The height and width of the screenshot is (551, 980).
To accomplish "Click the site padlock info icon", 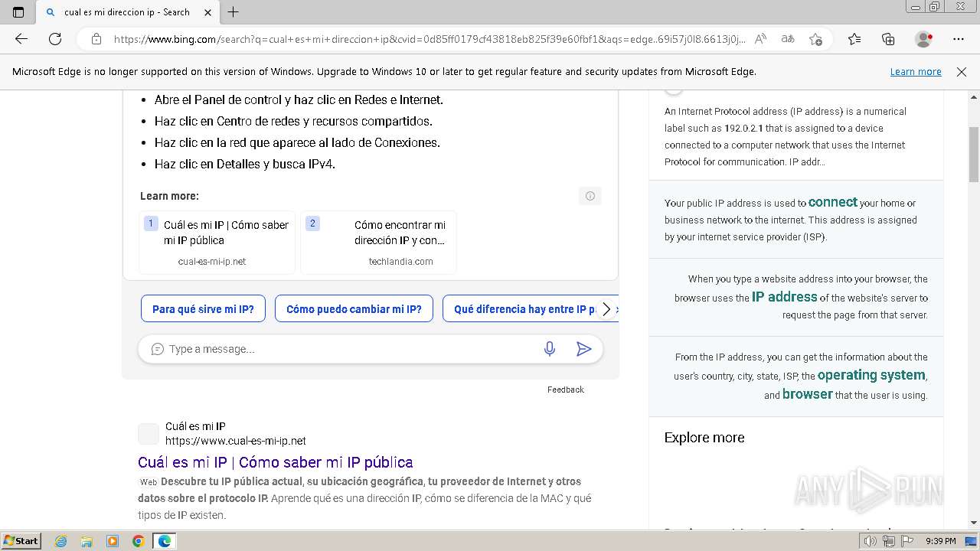I will tap(96, 39).
